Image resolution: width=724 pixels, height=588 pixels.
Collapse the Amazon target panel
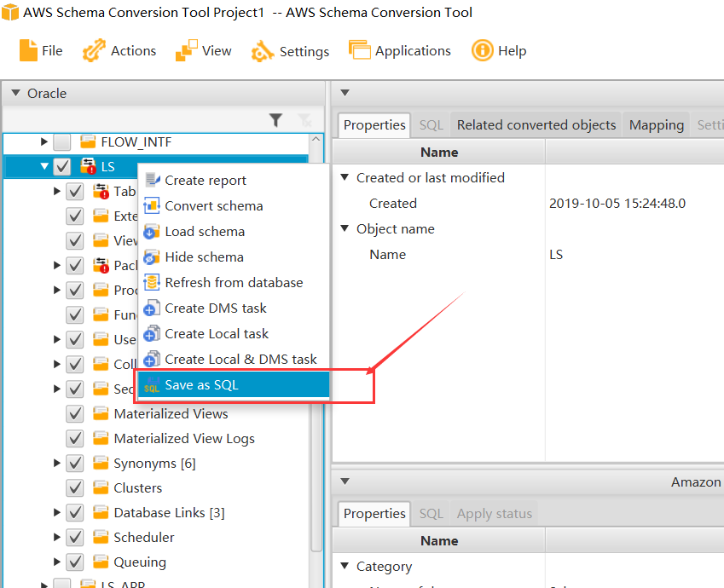tap(345, 481)
